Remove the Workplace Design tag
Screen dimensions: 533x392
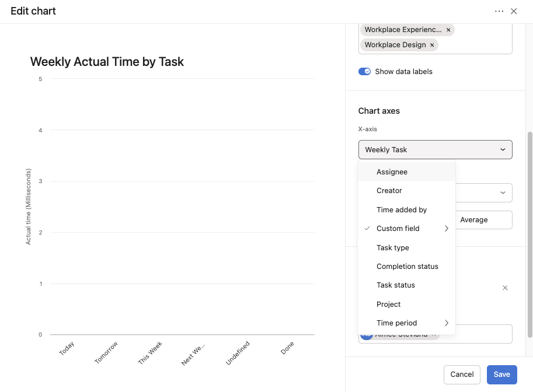(x=432, y=45)
